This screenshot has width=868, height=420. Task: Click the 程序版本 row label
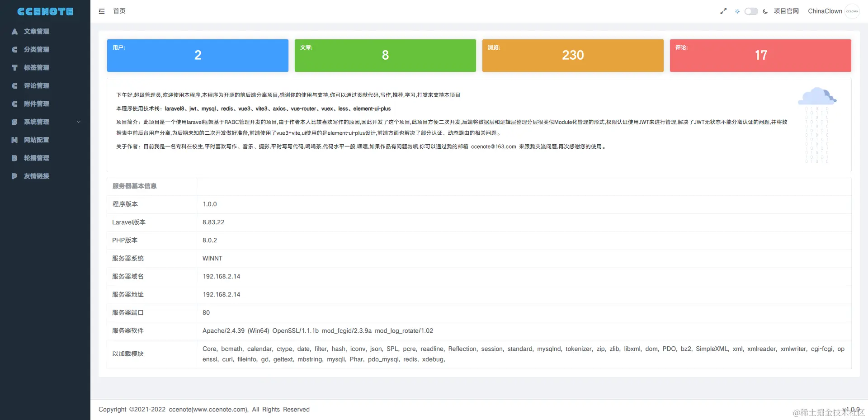click(125, 204)
